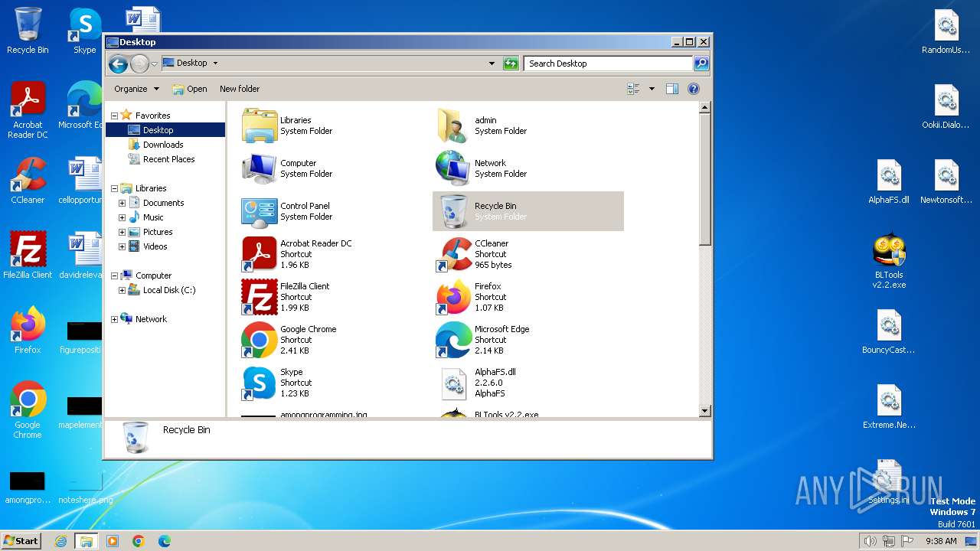Image resolution: width=980 pixels, height=551 pixels.
Task: Click the file list scroll up arrow
Action: coord(705,108)
